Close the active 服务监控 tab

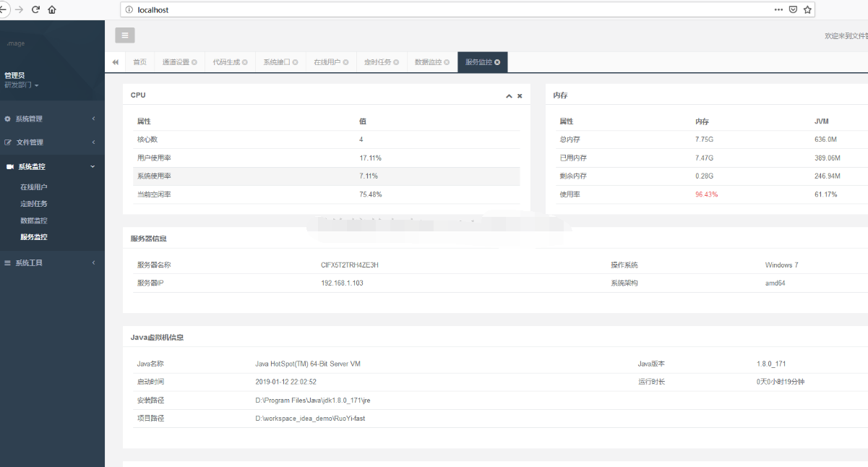(x=497, y=62)
